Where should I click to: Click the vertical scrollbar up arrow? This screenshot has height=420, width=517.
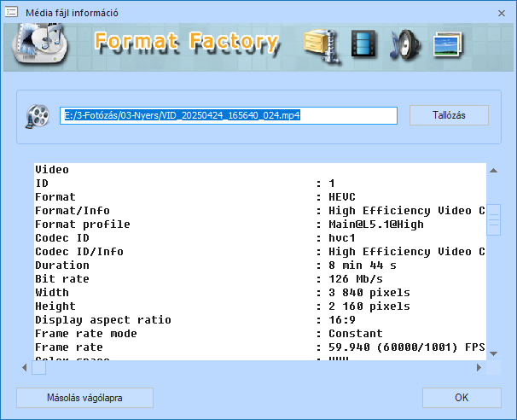494,171
